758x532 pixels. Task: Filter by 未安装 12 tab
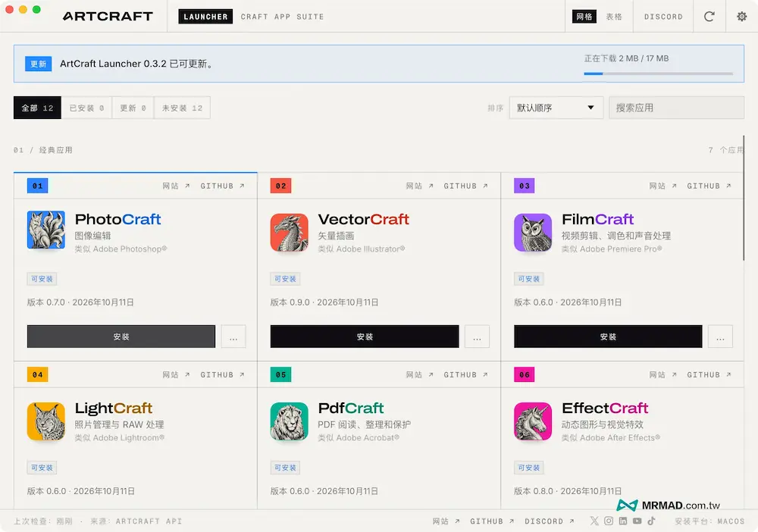182,108
